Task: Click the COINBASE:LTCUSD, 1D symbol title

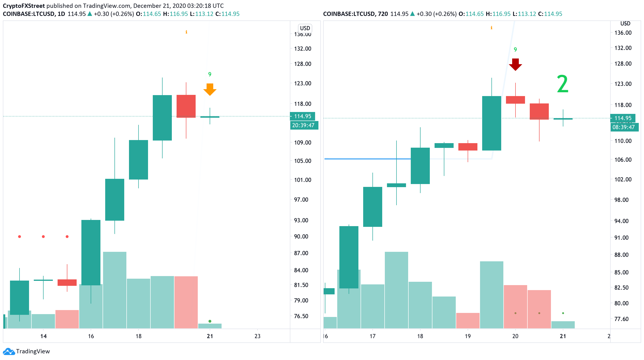Action: pyautogui.click(x=34, y=14)
